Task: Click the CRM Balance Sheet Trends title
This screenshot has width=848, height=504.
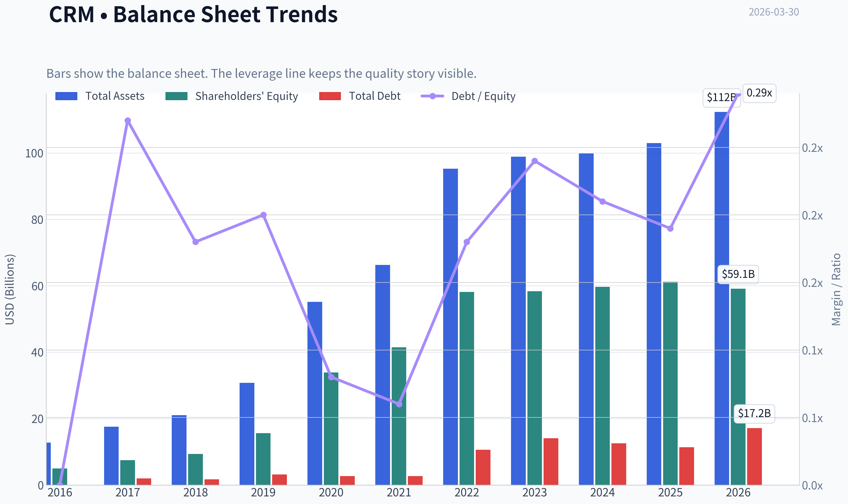Action: (193, 14)
